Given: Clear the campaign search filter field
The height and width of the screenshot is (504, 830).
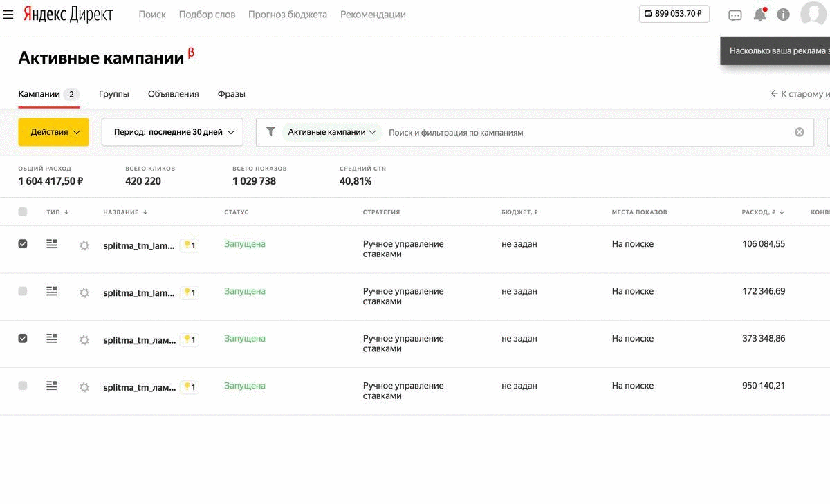Looking at the screenshot, I should 799,132.
